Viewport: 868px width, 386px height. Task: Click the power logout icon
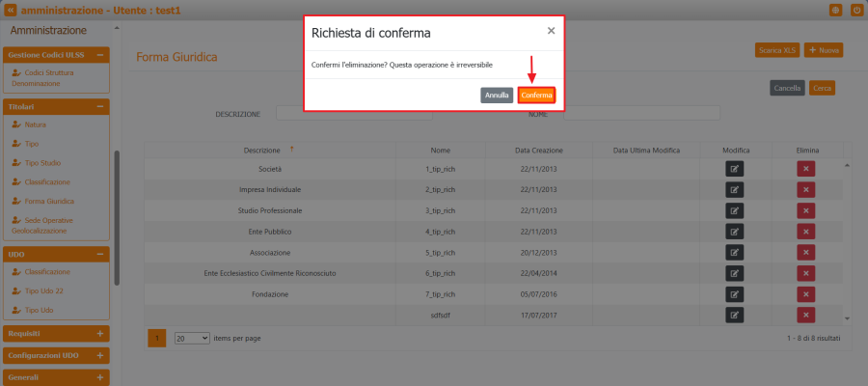pos(855,10)
